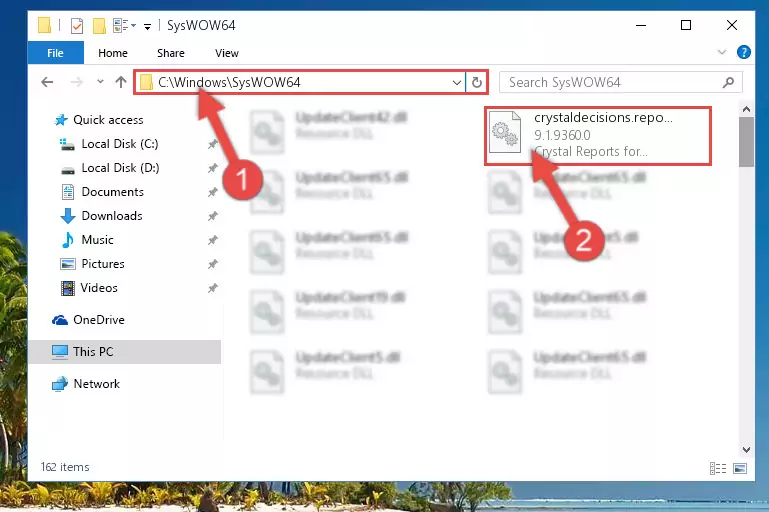This screenshot has width=769, height=512.
Task: Expand the address bar history dropdown
Action: (x=457, y=82)
